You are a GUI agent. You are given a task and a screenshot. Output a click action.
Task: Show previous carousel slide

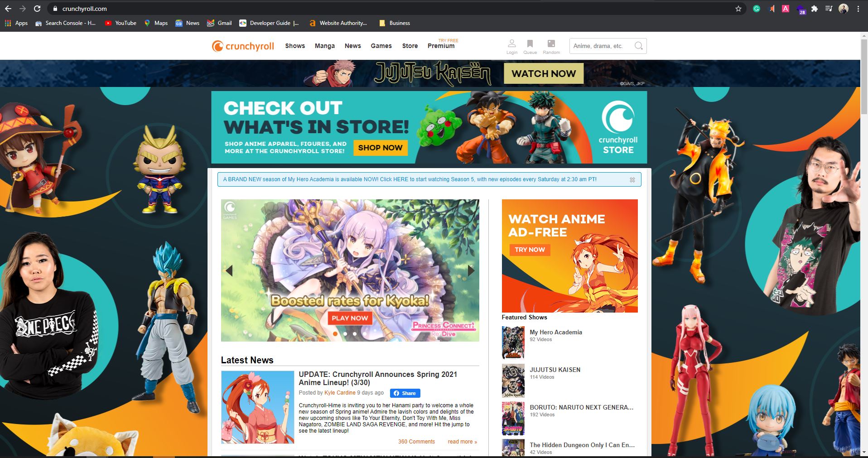(x=229, y=270)
